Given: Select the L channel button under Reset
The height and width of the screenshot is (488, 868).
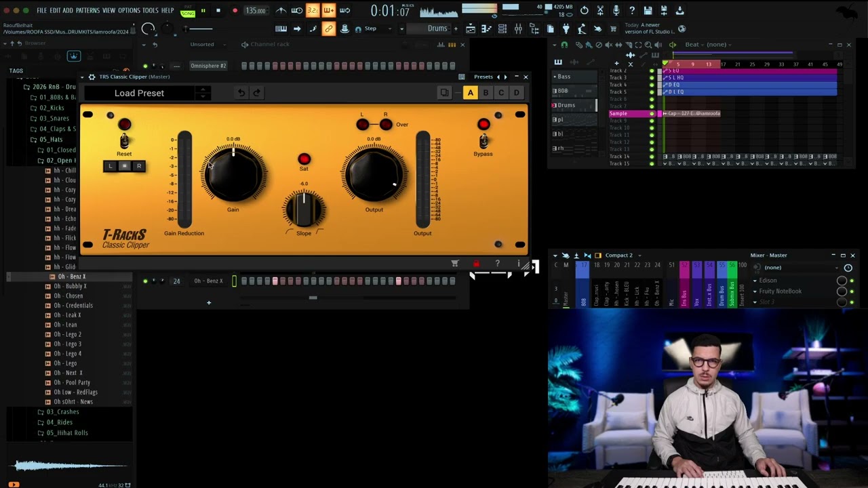Looking at the screenshot, I should point(111,166).
